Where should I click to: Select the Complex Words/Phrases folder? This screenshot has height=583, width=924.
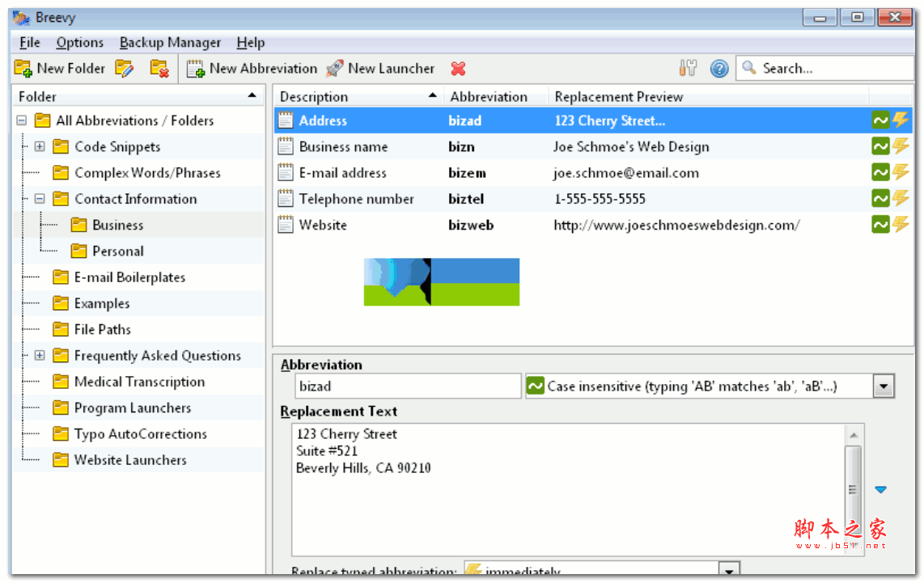click(147, 173)
